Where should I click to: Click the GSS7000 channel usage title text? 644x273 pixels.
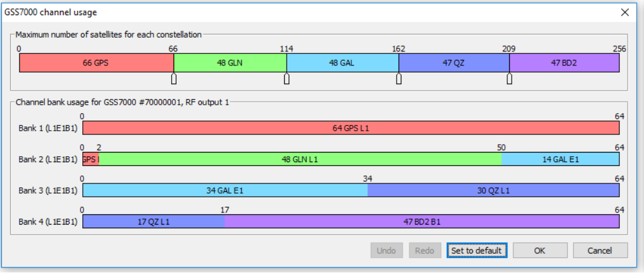(51, 12)
